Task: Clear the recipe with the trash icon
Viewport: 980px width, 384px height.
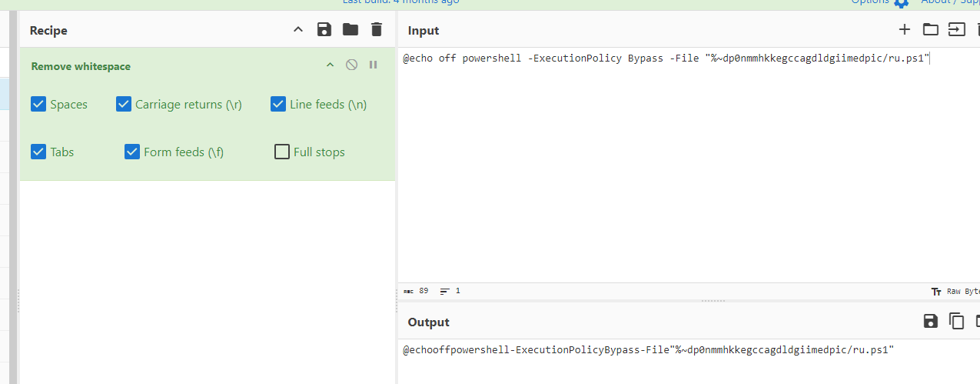Action: (x=376, y=30)
